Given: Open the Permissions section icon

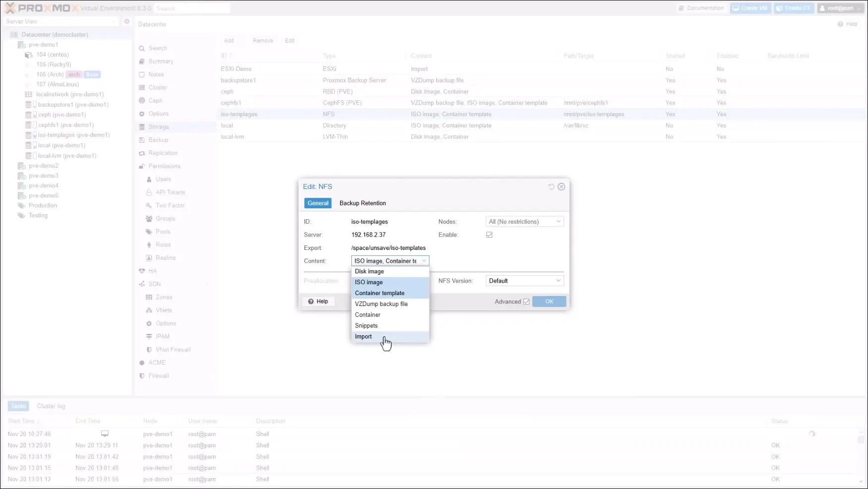Looking at the screenshot, I should click(x=142, y=166).
